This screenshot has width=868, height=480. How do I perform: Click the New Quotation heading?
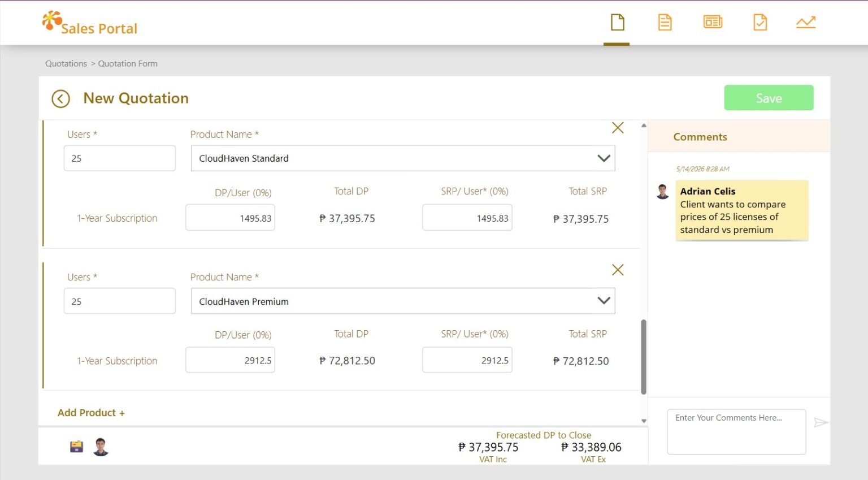(136, 98)
